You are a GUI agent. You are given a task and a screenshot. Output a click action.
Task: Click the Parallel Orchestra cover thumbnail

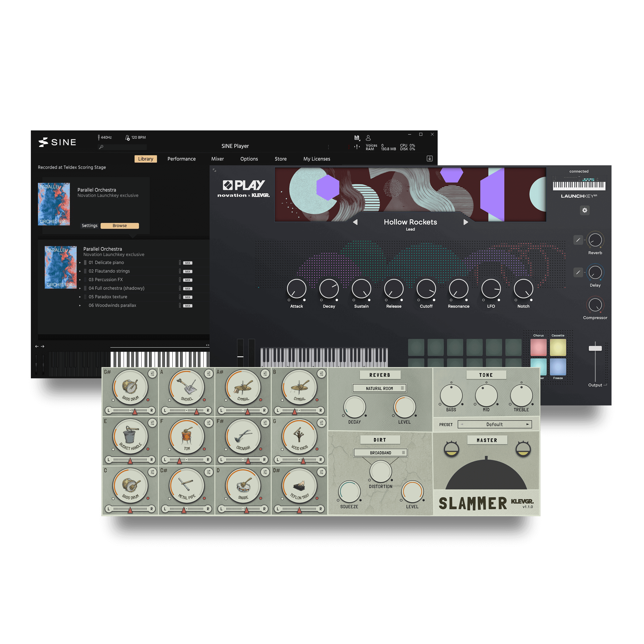pyautogui.click(x=53, y=204)
